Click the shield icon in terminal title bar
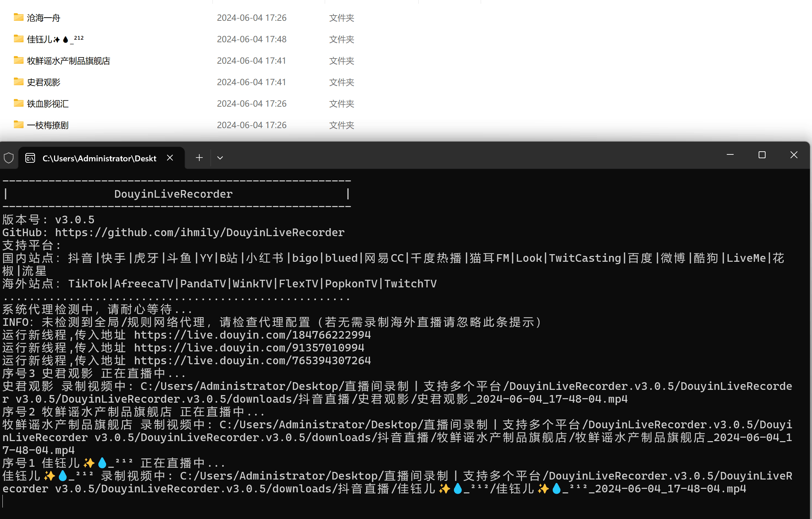This screenshot has height=519, width=812. pos(9,158)
